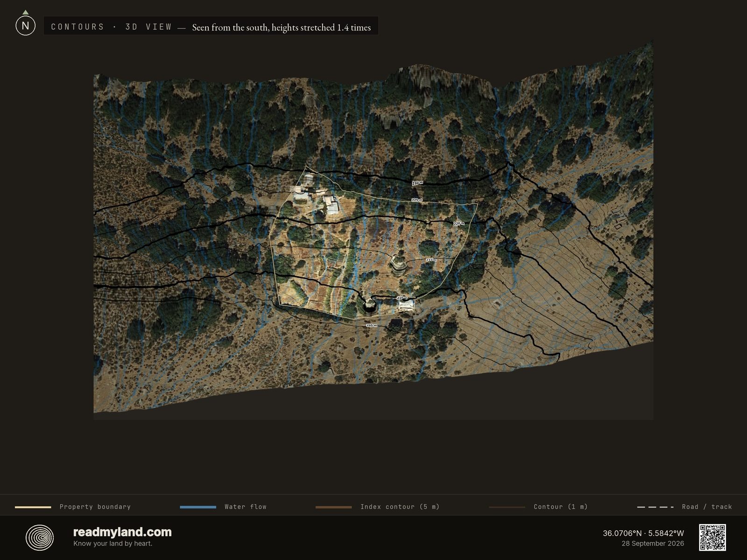Click the 215 m contour label

tap(431, 260)
